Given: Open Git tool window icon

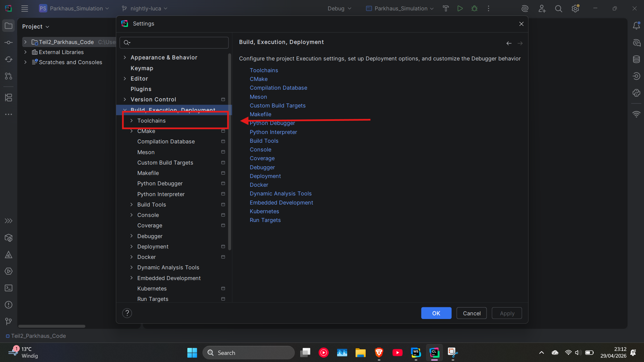Looking at the screenshot, I should click(9, 322).
